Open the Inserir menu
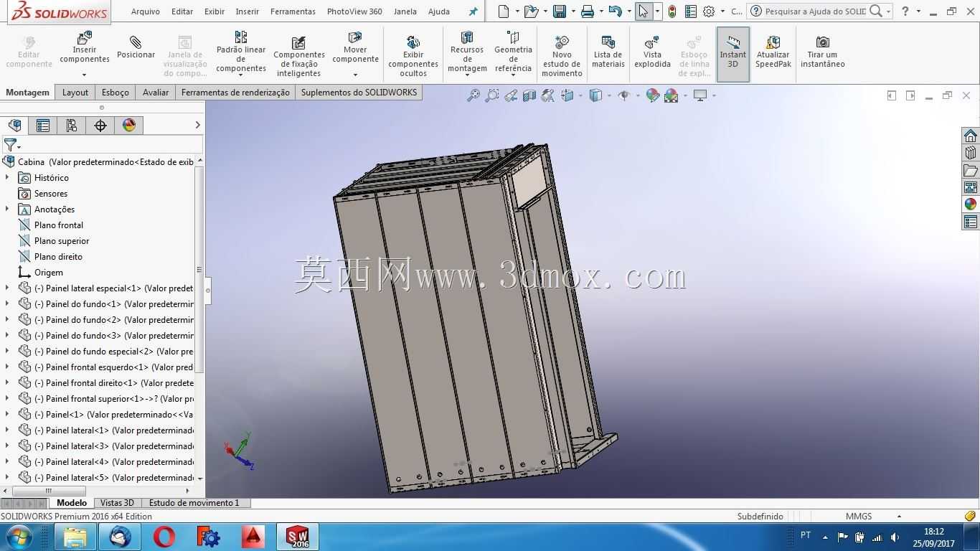 click(248, 11)
